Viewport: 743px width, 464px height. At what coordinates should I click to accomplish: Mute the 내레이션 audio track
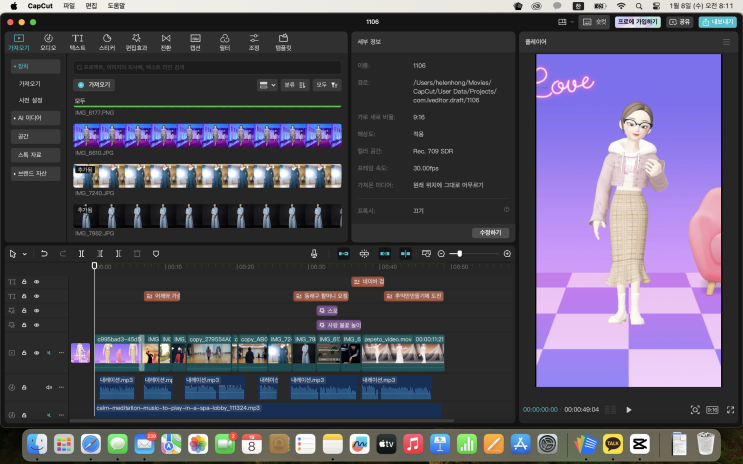(x=48, y=386)
